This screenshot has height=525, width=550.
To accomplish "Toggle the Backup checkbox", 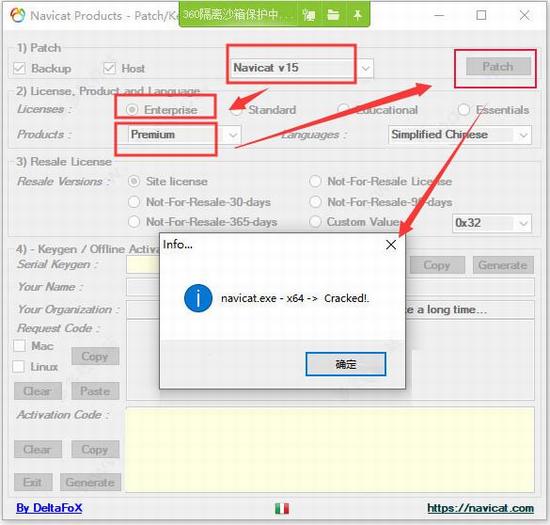I will point(19,68).
